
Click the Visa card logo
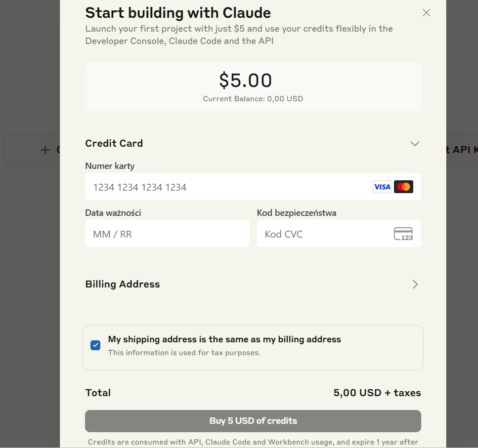click(382, 187)
